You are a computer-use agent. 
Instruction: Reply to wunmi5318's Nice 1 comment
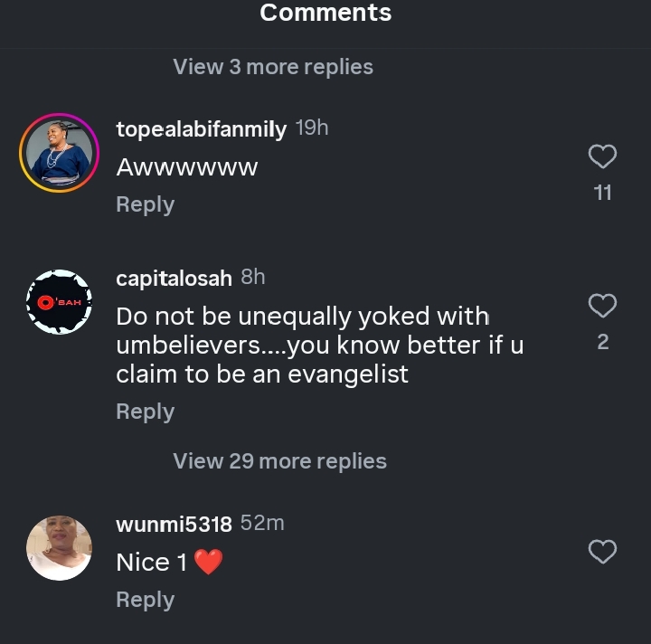pyautogui.click(x=145, y=600)
